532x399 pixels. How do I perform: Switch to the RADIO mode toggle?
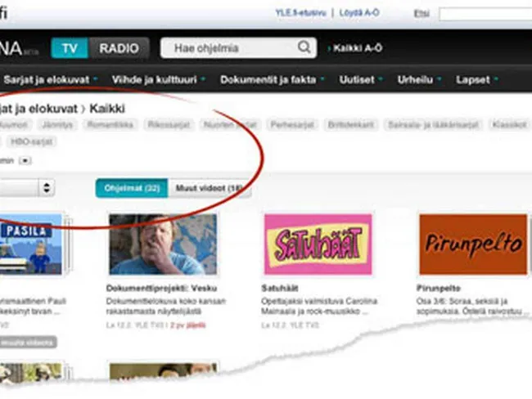tap(119, 48)
